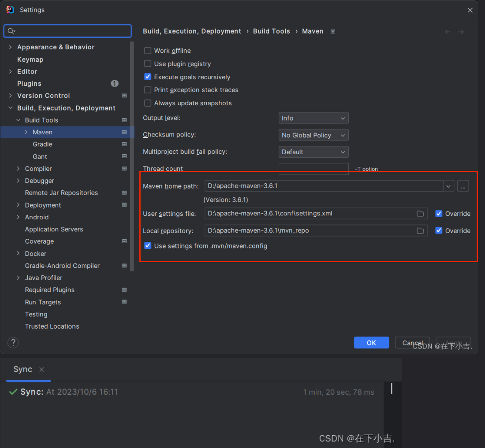The image size is (485, 448).
Task: Open the Output level dropdown
Action: pos(313,118)
